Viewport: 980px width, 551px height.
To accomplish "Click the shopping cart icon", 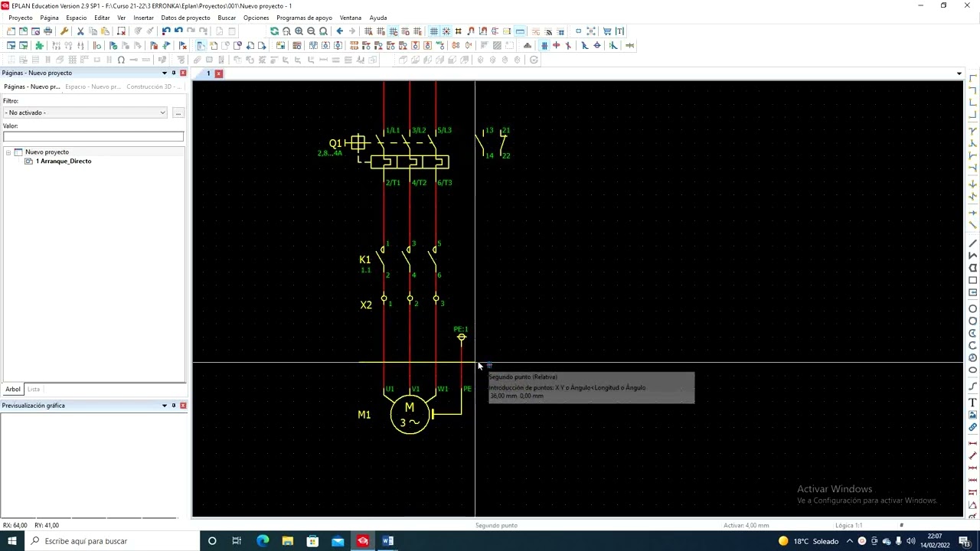I will click(x=607, y=31).
